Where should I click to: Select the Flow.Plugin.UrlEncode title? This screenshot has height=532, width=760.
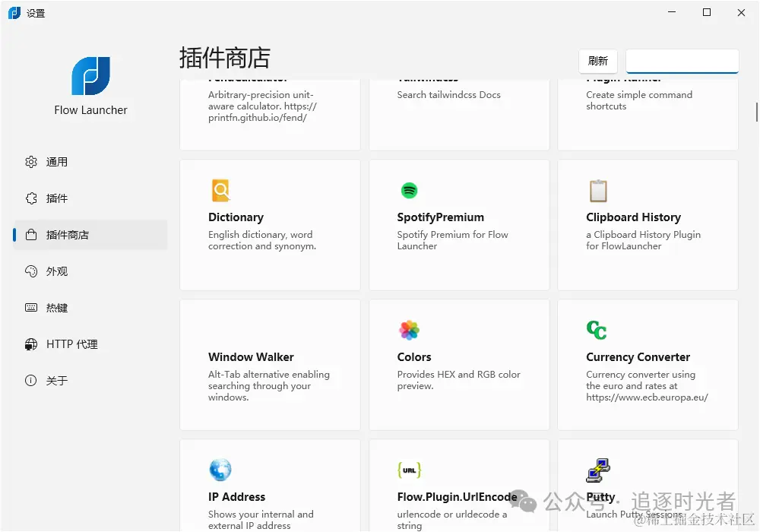(x=457, y=496)
